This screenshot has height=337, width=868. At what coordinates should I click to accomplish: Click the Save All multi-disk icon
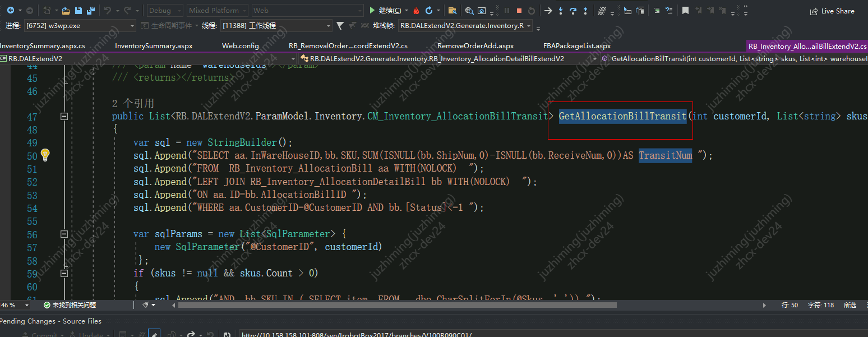(x=91, y=11)
